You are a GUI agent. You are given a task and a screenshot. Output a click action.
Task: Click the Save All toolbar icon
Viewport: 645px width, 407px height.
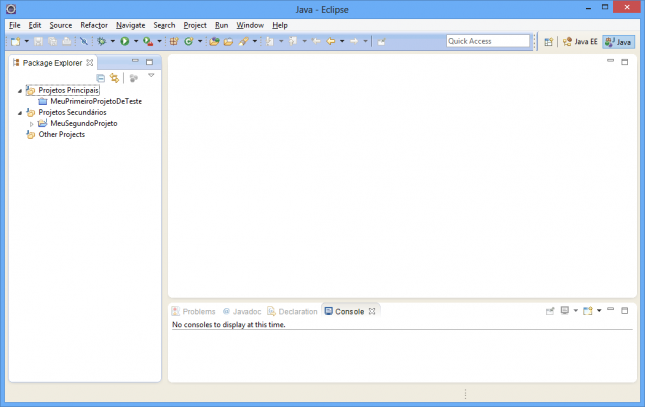point(53,41)
